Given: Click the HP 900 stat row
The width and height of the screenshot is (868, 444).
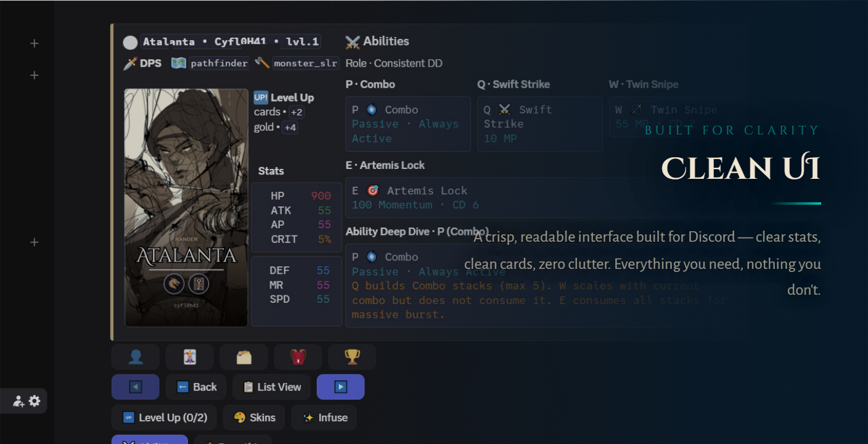Looking at the screenshot, I should coord(301,196).
